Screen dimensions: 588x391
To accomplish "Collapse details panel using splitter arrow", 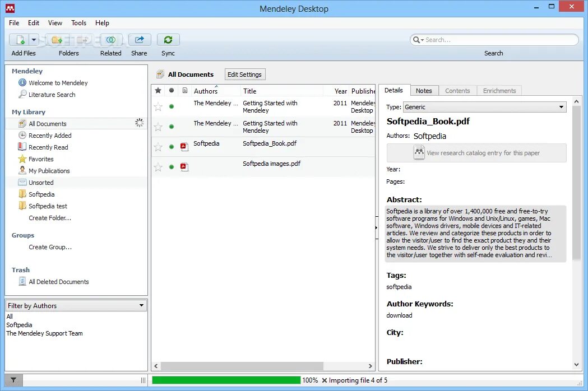I will pyautogui.click(x=376, y=227).
